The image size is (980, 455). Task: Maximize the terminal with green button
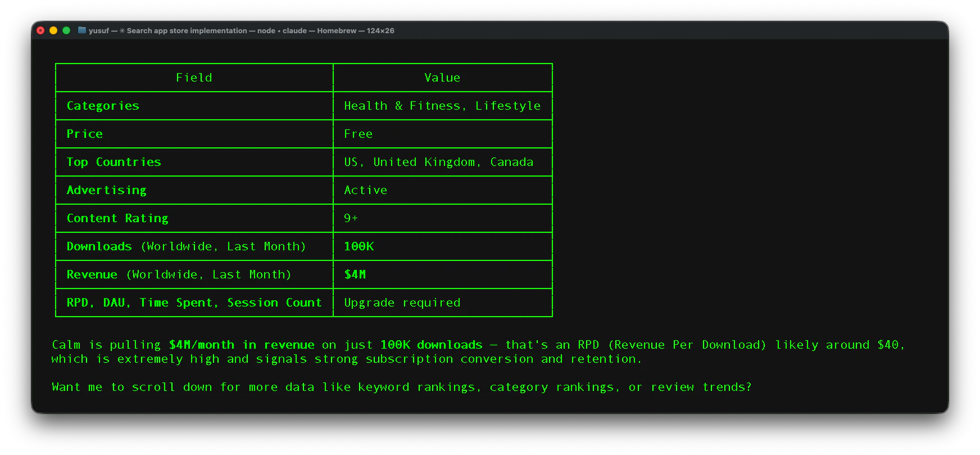click(66, 30)
